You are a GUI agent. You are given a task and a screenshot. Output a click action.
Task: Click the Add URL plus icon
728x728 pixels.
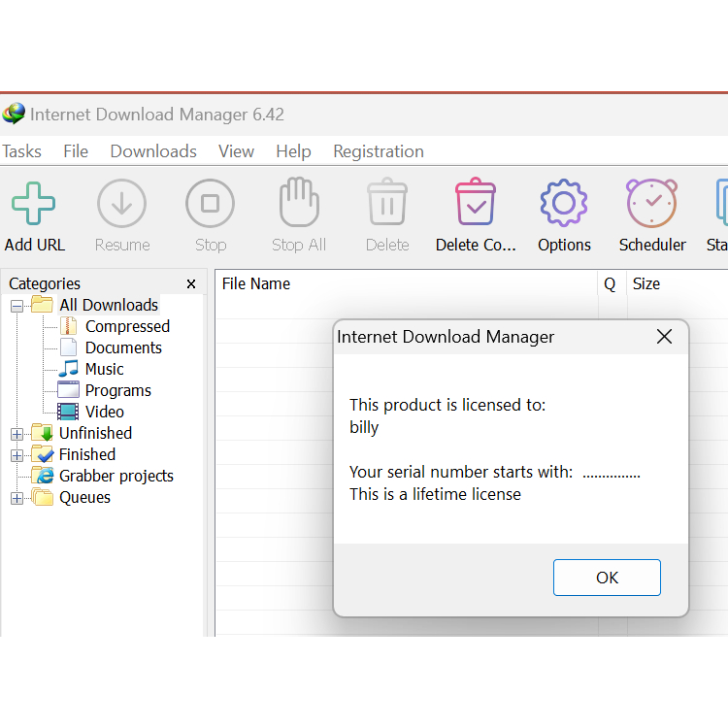34,204
